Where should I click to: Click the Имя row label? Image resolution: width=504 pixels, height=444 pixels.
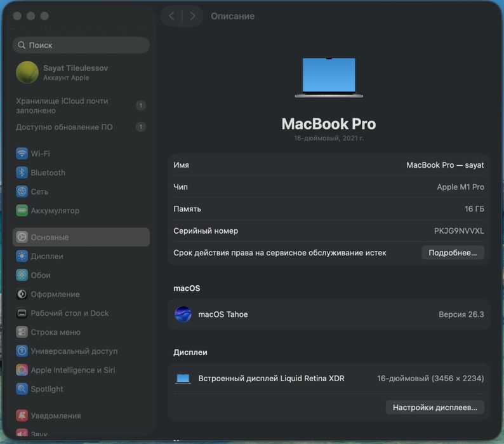[x=182, y=165]
